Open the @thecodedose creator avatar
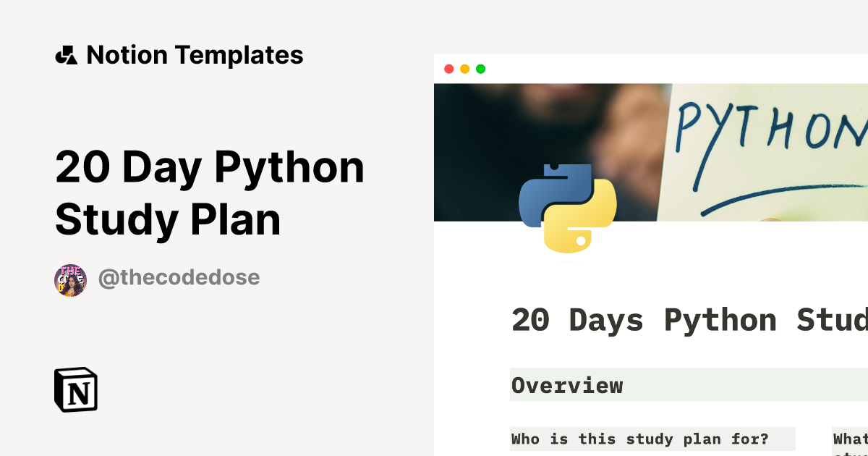 (71, 277)
